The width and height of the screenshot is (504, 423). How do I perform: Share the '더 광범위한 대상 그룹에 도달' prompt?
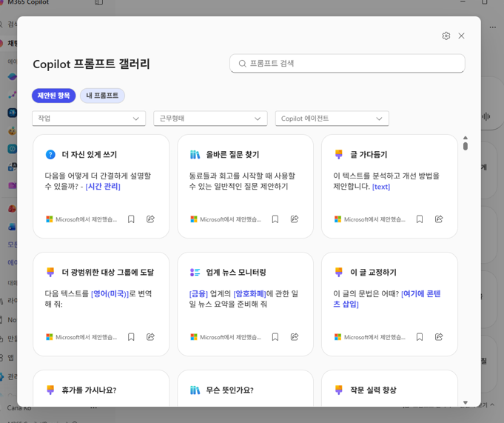pyautogui.click(x=150, y=337)
